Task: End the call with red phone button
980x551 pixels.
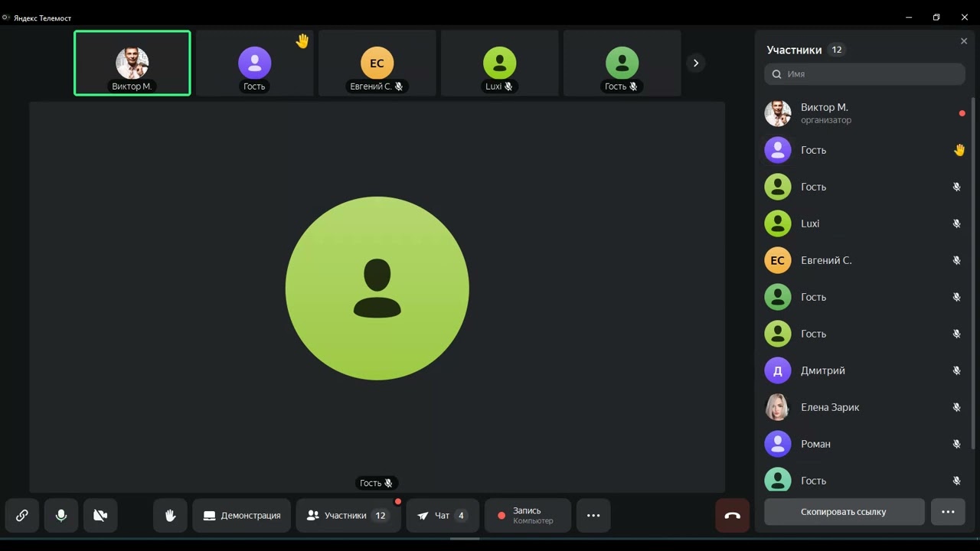Action: [x=732, y=516]
